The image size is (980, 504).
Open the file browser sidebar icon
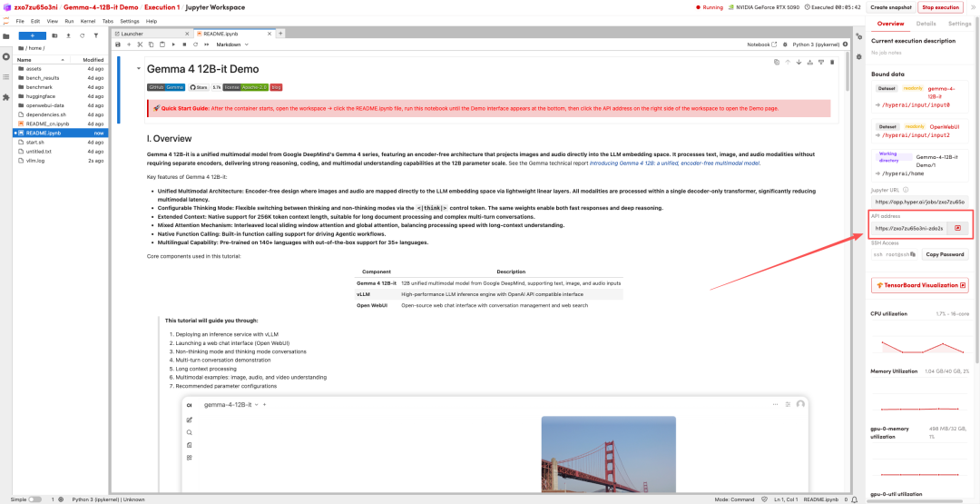[x=6, y=36]
